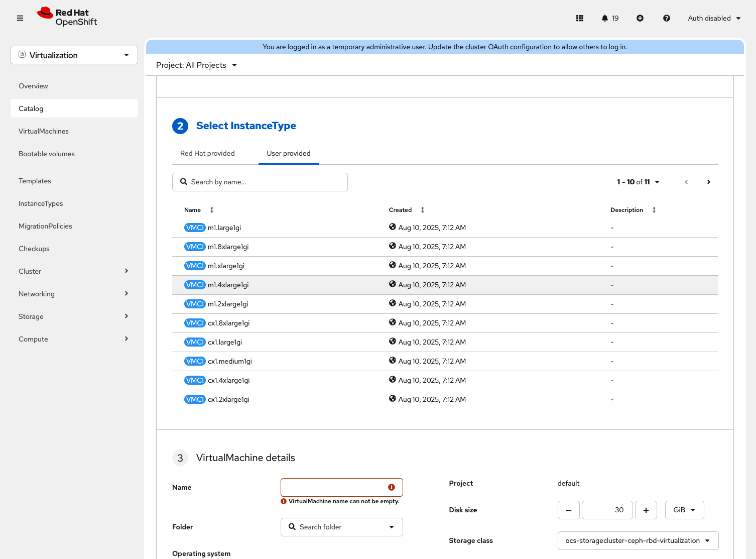The image size is (756, 559).
Task: Open the application launcher grid icon
Action: 580,18
